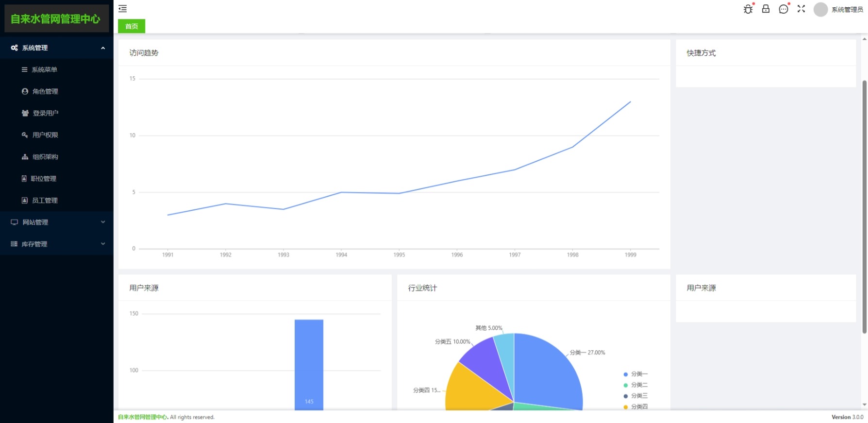Open the bug debug icon in header

point(748,9)
